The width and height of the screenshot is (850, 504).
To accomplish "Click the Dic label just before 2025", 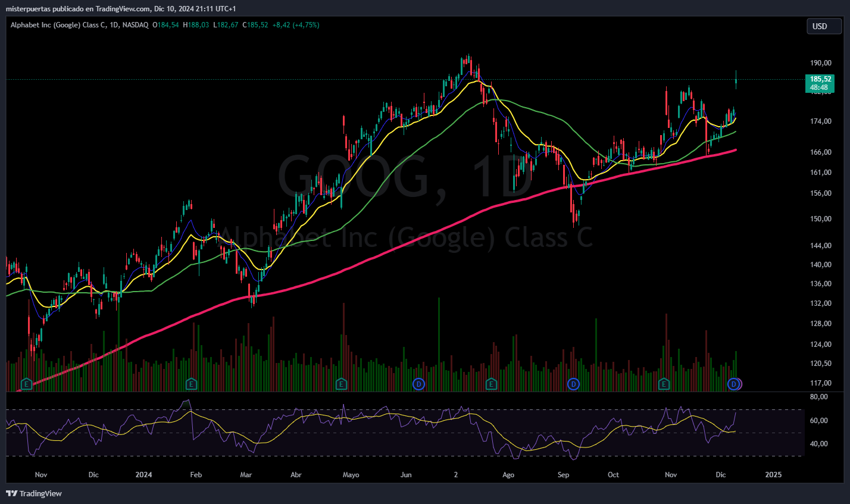I will tap(721, 475).
